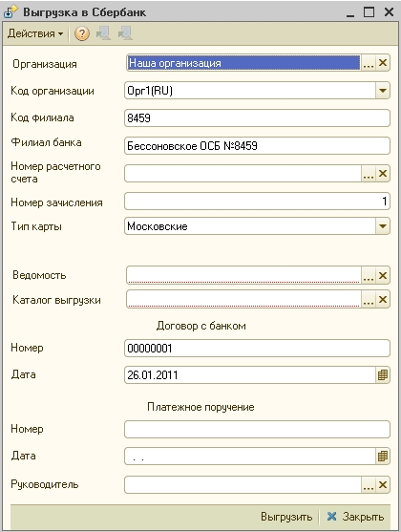This screenshot has width=401, height=532.
Task: Open selection for Руководитель field
Action: [369, 485]
